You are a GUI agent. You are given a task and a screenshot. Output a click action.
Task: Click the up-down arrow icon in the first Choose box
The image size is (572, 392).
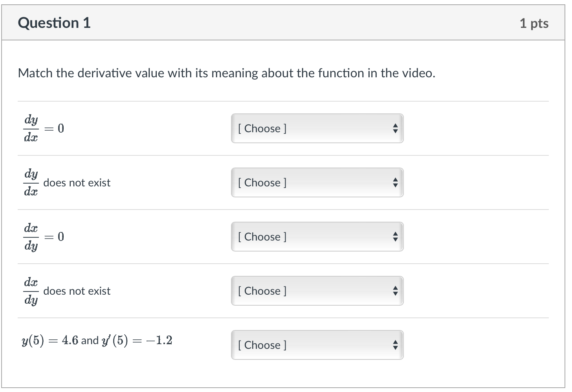click(395, 128)
